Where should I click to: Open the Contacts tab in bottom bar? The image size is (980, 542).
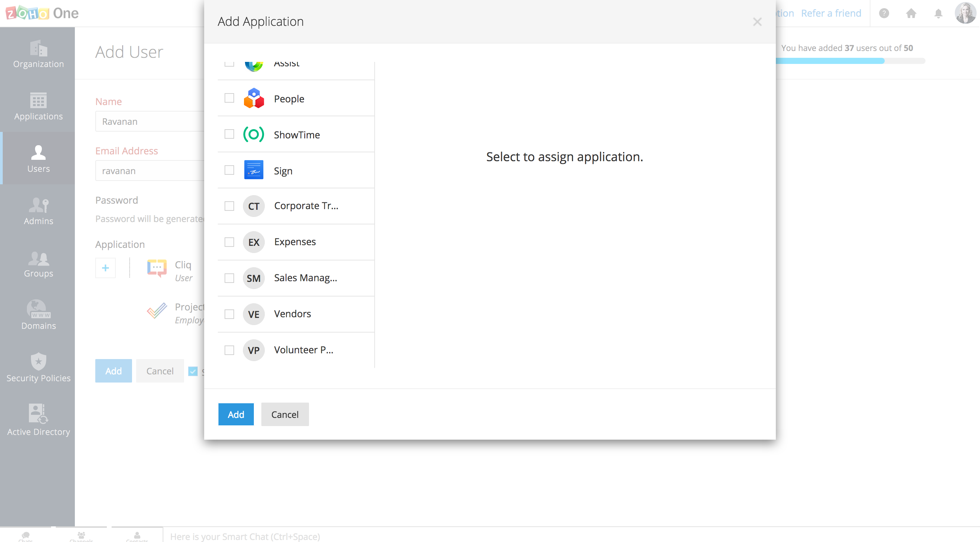point(137,536)
